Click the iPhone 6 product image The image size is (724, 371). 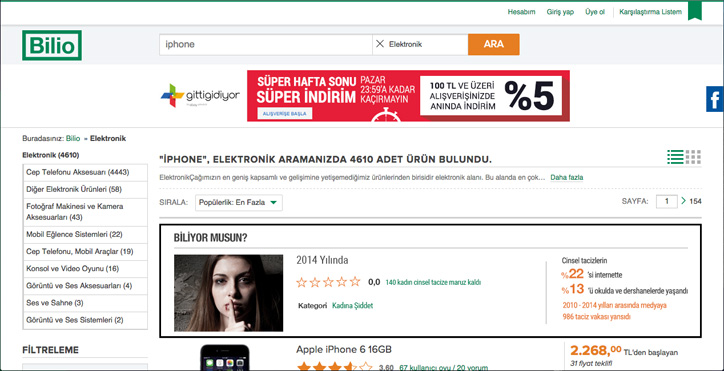[x=224, y=357]
